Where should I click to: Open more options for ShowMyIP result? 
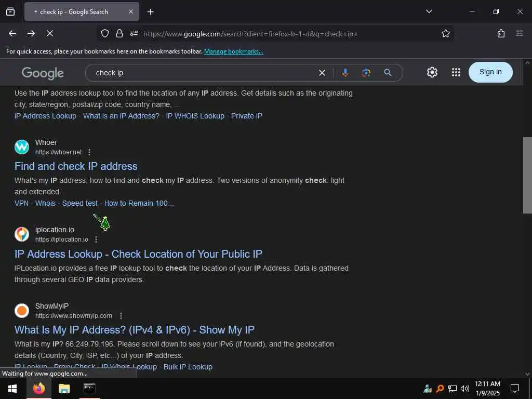[121, 316]
